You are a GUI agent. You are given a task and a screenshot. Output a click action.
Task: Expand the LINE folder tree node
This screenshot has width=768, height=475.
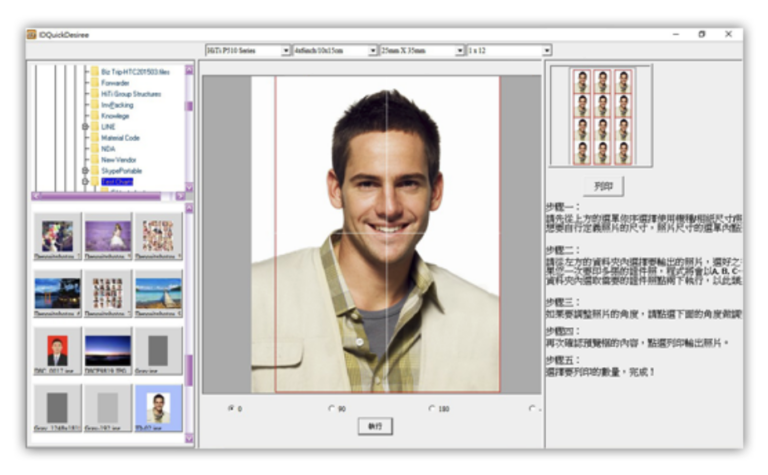tap(85, 127)
